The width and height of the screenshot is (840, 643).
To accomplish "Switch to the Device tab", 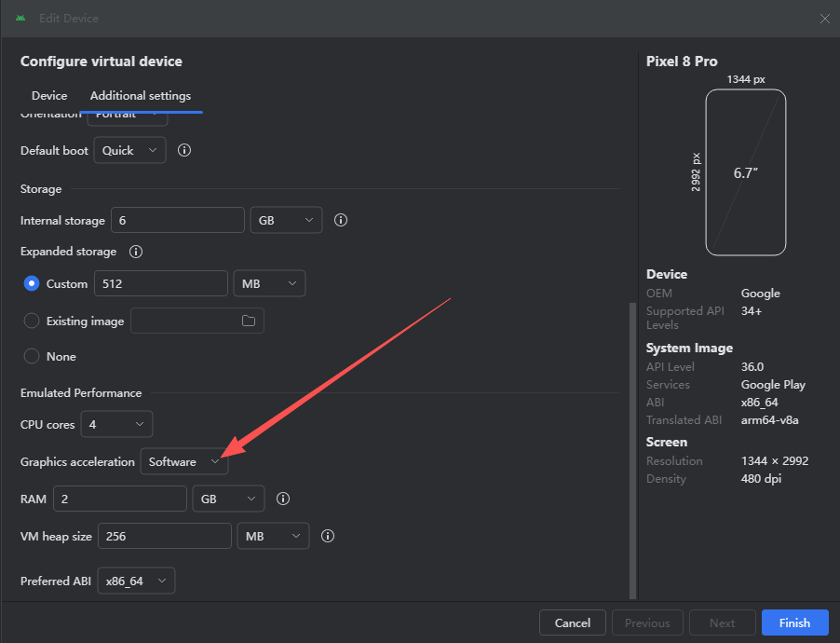I will click(x=49, y=96).
